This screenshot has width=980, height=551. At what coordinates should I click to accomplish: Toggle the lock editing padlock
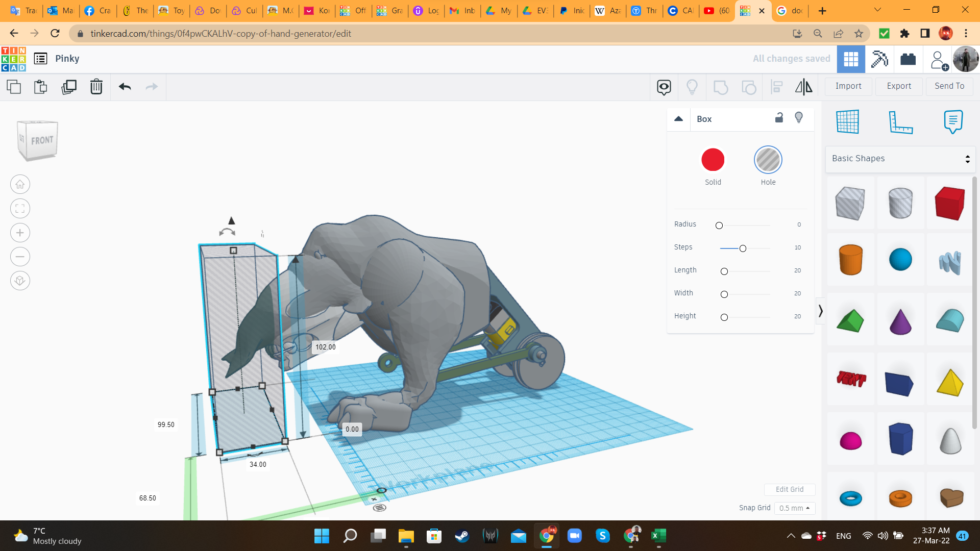[779, 118]
